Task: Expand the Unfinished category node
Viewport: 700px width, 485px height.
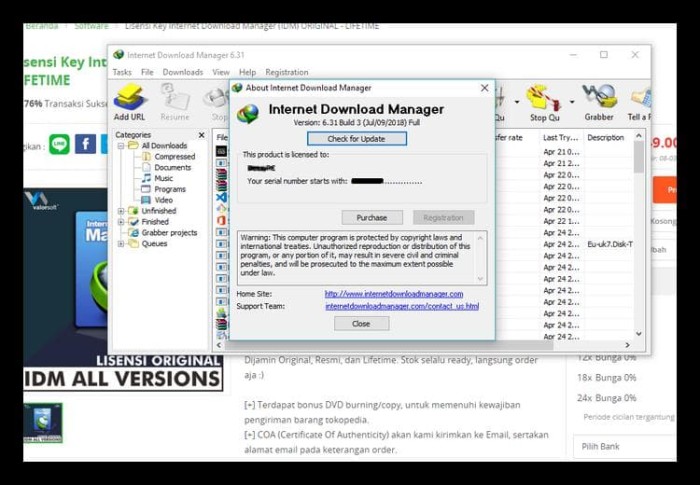Action: pyautogui.click(x=121, y=211)
